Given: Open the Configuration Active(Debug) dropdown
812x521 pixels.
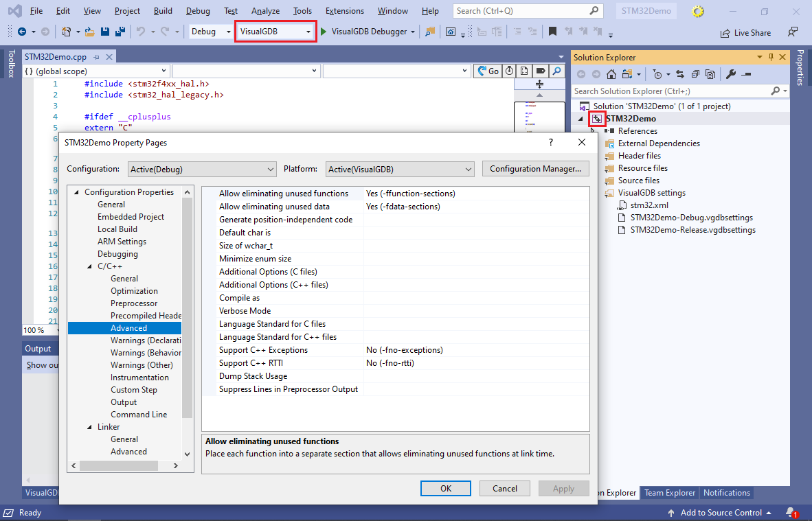Looking at the screenshot, I should click(x=202, y=169).
